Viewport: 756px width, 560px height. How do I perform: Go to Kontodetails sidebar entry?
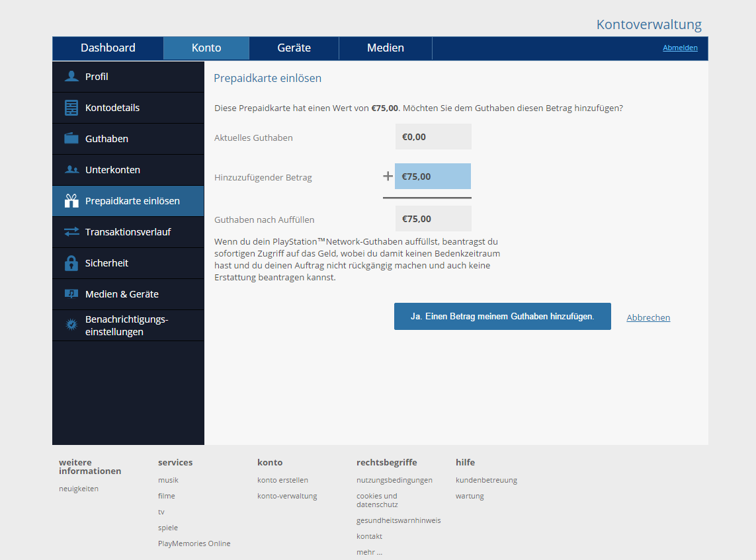[x=128, y=108]
